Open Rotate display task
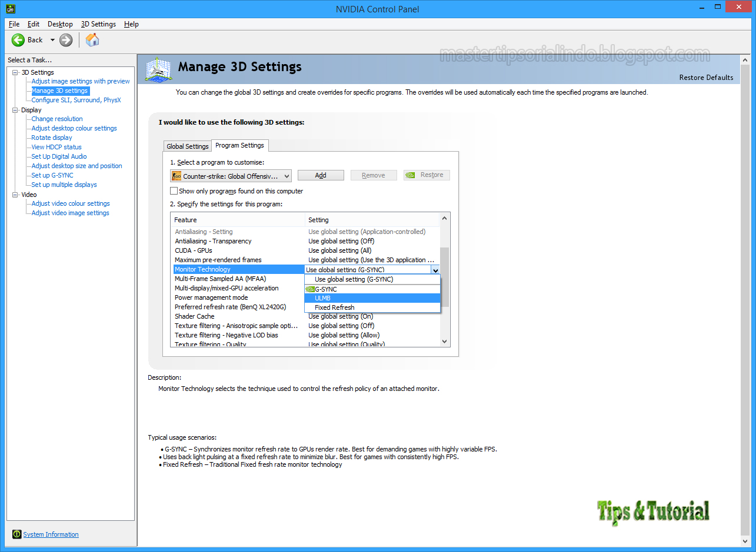 [52, 138]
